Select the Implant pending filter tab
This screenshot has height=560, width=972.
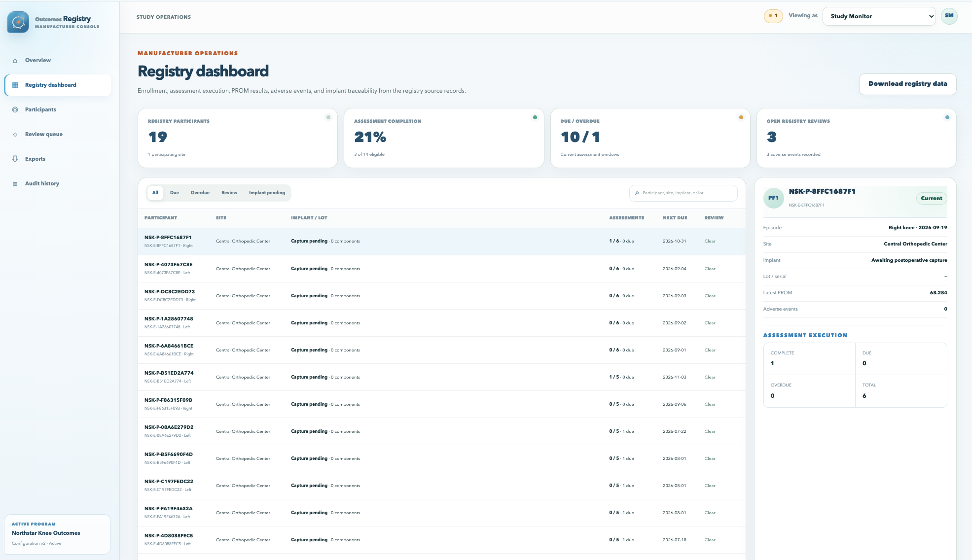tap(267, 193)
